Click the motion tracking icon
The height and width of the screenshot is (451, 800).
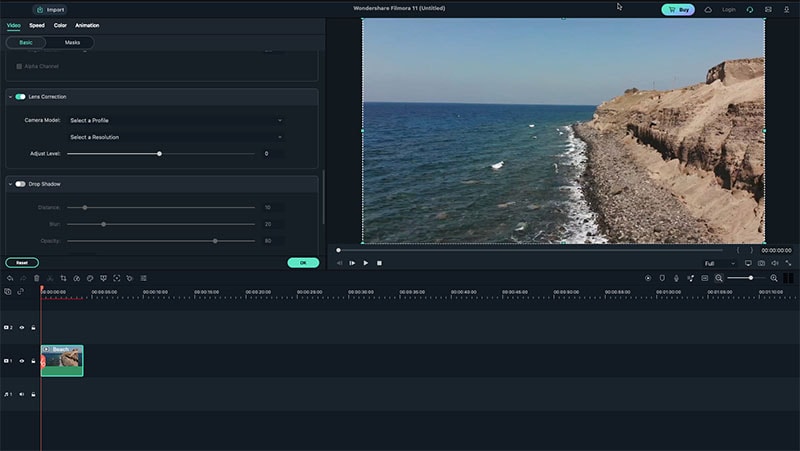116,278
